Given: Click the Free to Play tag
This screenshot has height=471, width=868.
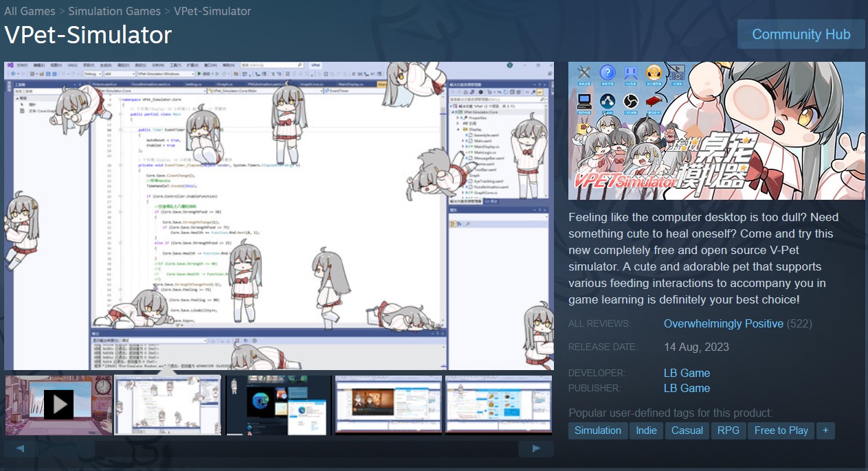Looking at the screenshot, I should tap(781, 430).
